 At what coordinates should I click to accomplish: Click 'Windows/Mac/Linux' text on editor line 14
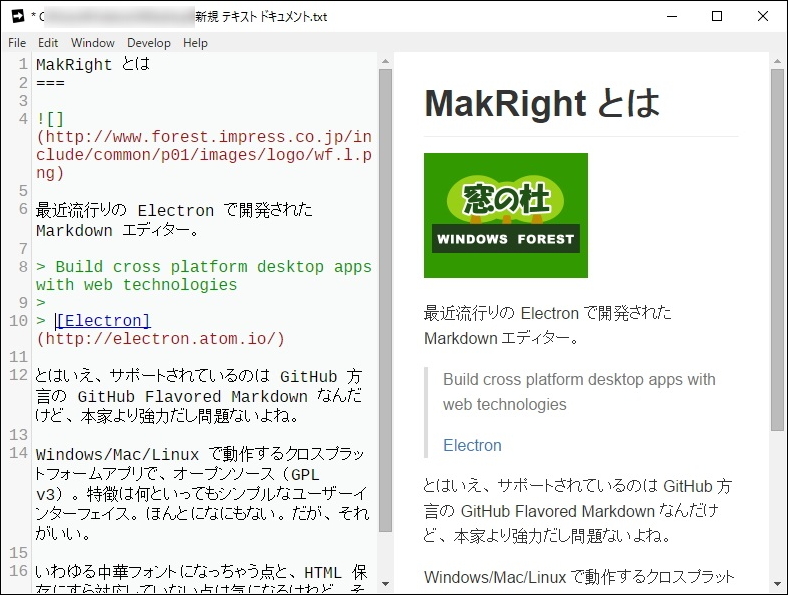118,455
